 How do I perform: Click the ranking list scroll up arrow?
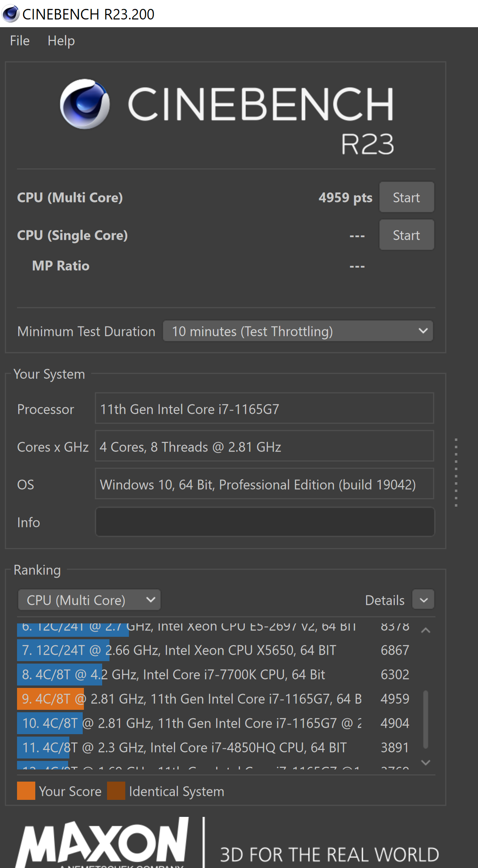426,630
